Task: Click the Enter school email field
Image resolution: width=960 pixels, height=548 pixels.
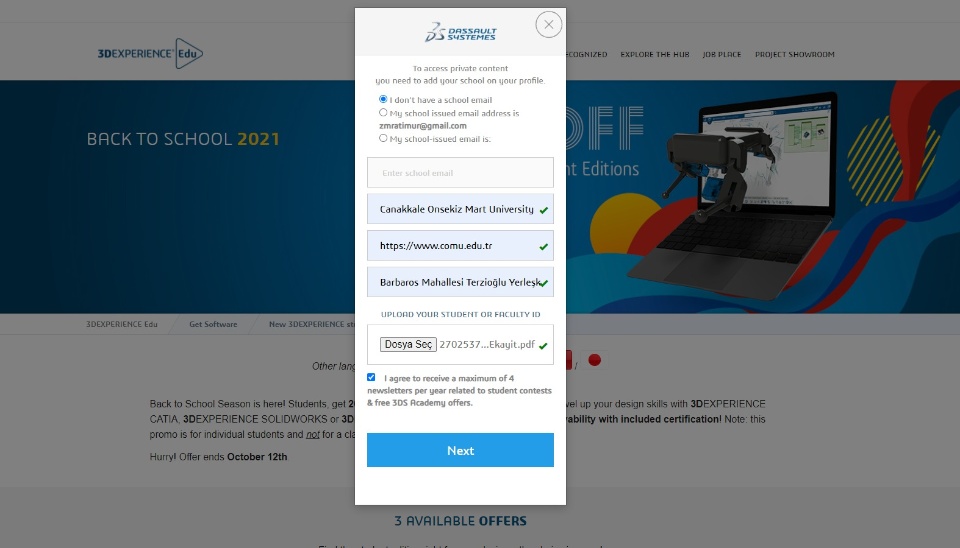Action: [460, 173]
